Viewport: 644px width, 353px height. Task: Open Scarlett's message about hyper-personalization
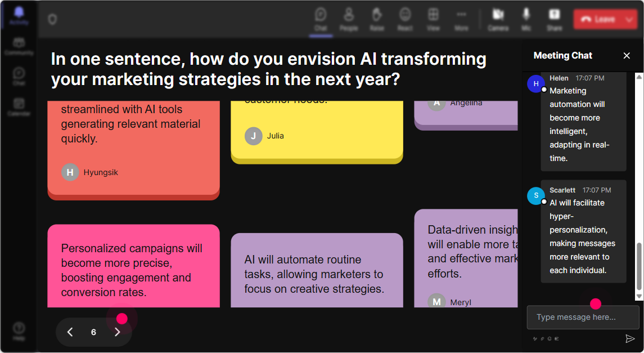583,231
